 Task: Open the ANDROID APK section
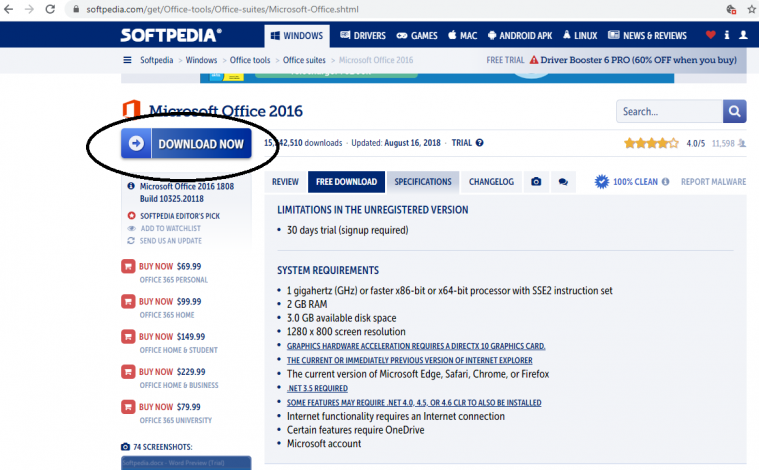pyautogui.click(x=520, y=36)
